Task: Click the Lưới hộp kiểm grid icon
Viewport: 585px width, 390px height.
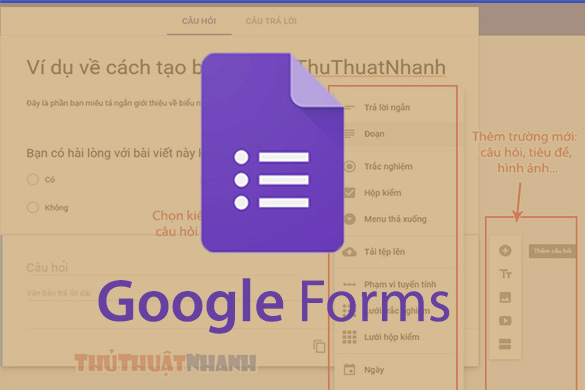Action: [x=349, y=337]
